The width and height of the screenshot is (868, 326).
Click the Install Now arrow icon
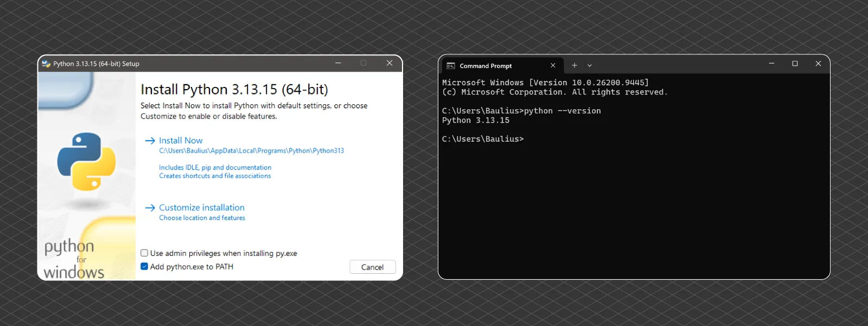tap(150, 141)
